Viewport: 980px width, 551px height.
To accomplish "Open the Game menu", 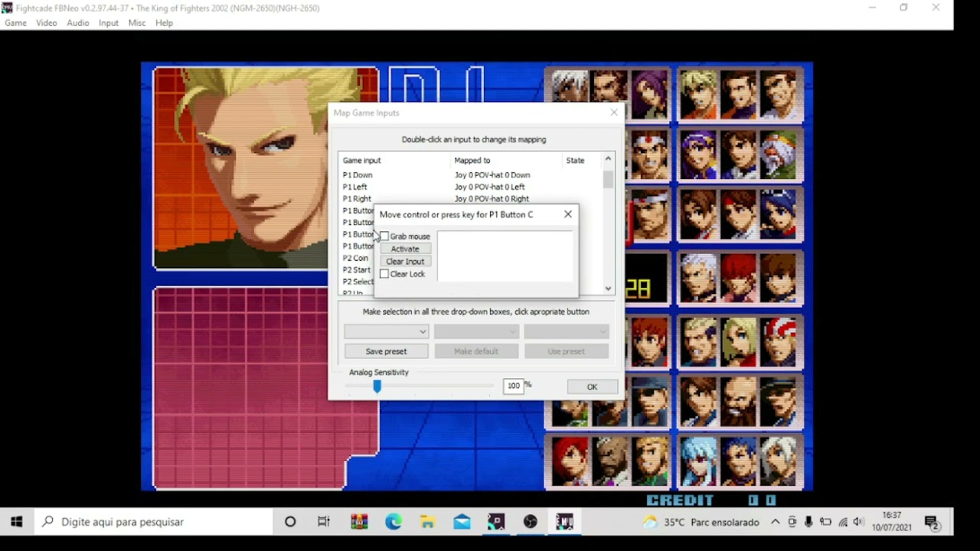I will [15, 23].
